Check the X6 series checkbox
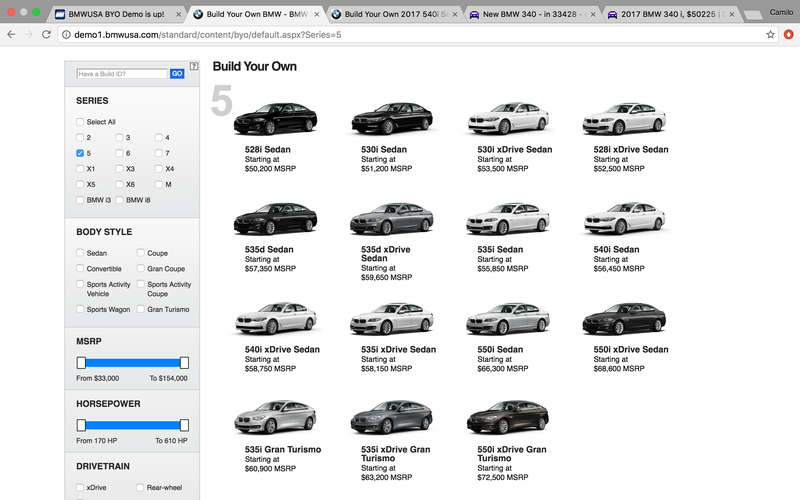The image size is (800, 500). (119, 184)
